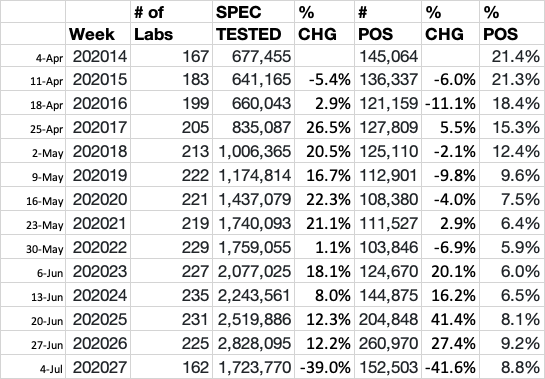This screenshot has width=545, height=379.
Task: Click the labs value 213
Action: [x=172, y=151]
